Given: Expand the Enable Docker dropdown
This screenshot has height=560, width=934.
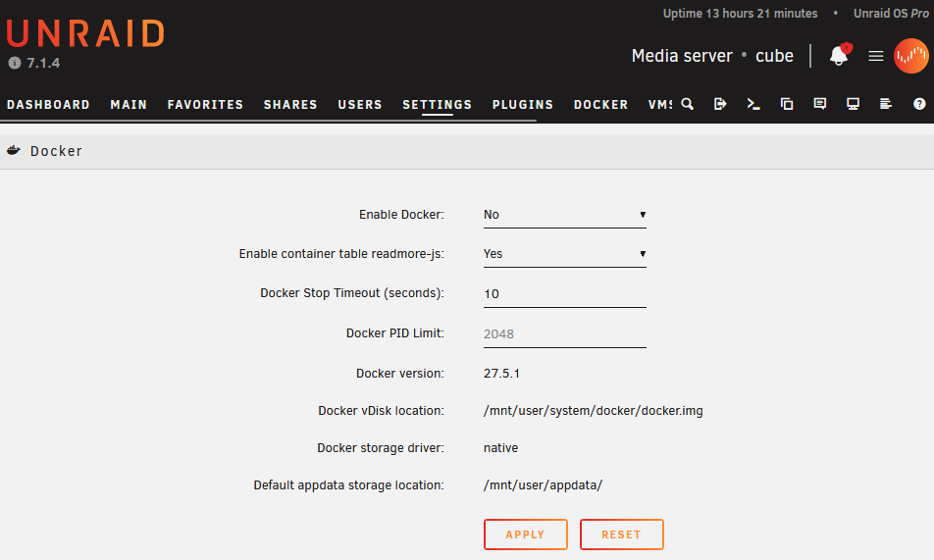Looking at the screenshot, I should [x=565, y=215].
